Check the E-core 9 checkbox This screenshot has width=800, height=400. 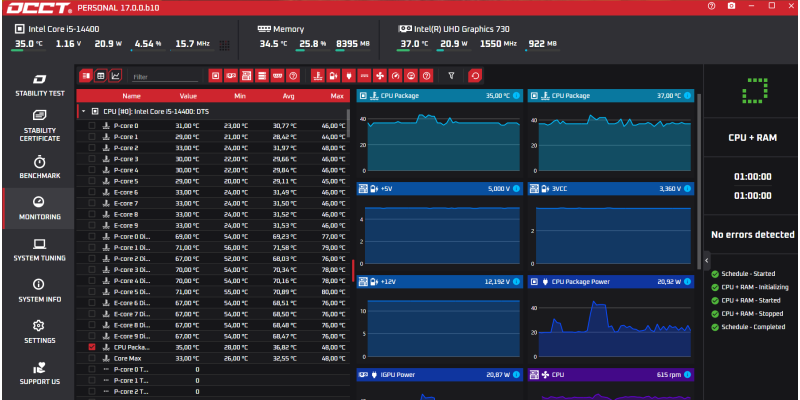pyautogui.click(x=92, y=225)
